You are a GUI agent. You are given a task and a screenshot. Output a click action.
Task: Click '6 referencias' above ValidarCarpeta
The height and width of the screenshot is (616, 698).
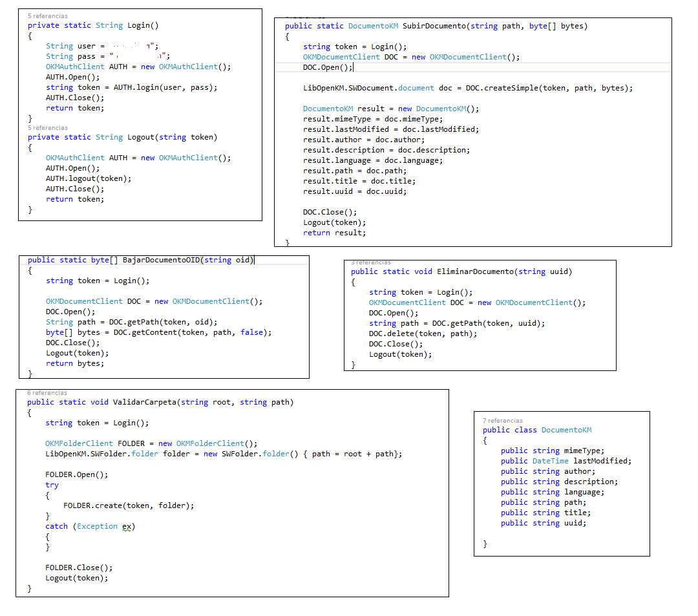click(47, 393)
